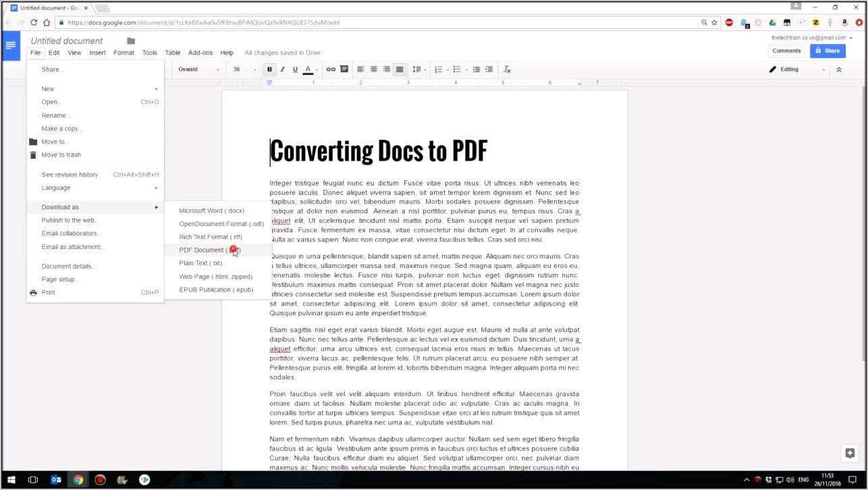Open the Windows Start button

[x=11, y=480]
